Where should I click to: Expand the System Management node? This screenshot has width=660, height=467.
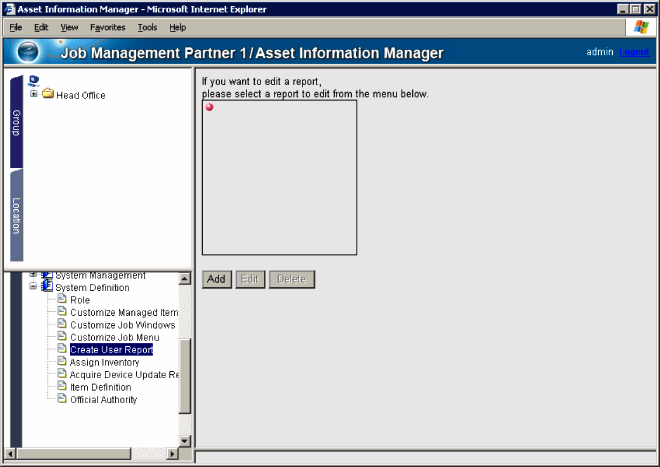tap(33, 274)
